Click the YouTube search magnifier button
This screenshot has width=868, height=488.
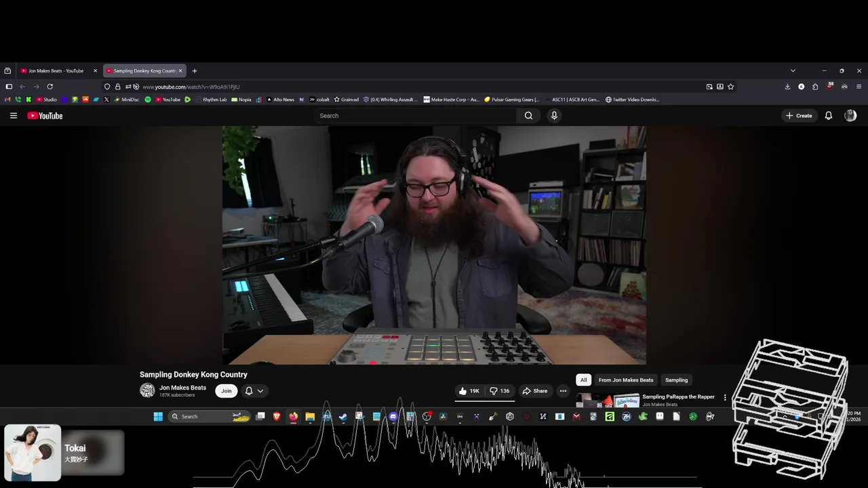[x=528, y=116]
